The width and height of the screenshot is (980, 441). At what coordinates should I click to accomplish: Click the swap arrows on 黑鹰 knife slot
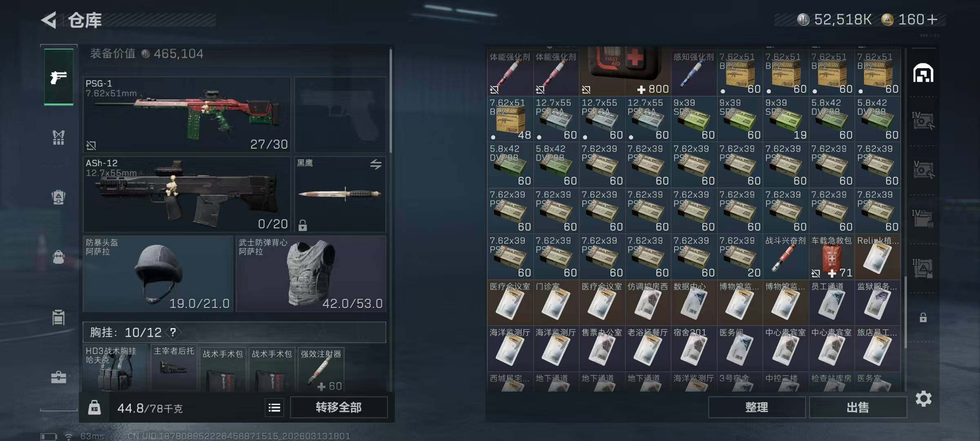pos(376,164)
